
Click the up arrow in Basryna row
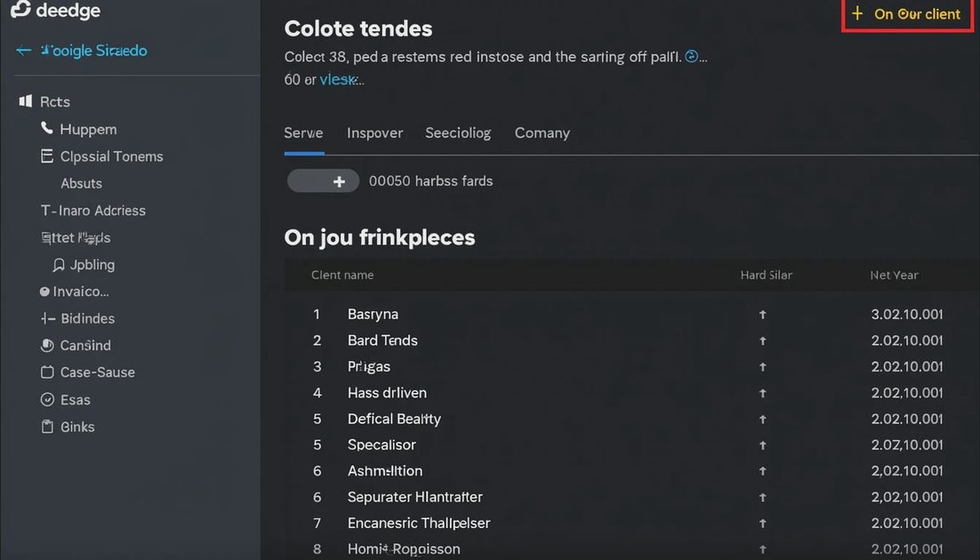coord(762,315)
